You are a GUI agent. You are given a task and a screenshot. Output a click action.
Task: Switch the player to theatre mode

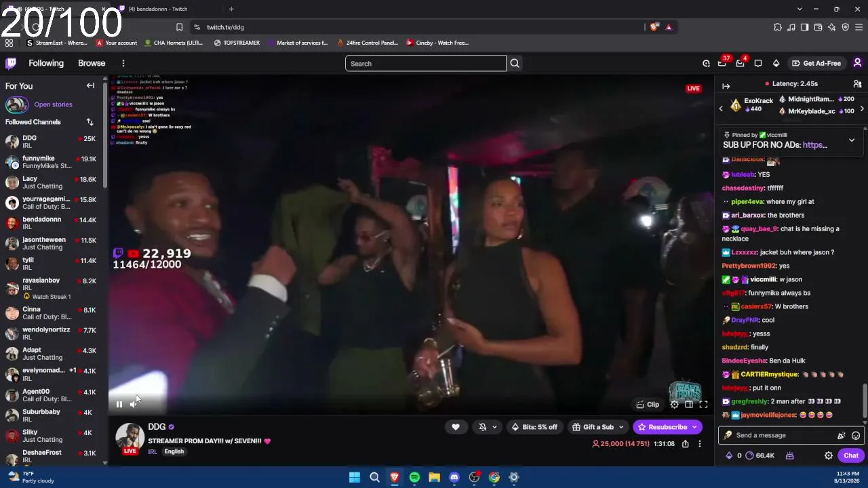point(689,405)
